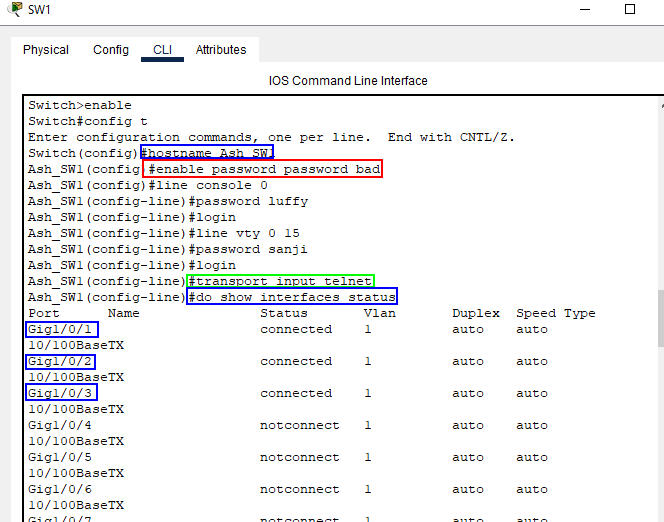The width and height of the screenshot is (664, 522).
Task: Click 'connected' status of Gig1/0/1
Action: coord(296,329)
